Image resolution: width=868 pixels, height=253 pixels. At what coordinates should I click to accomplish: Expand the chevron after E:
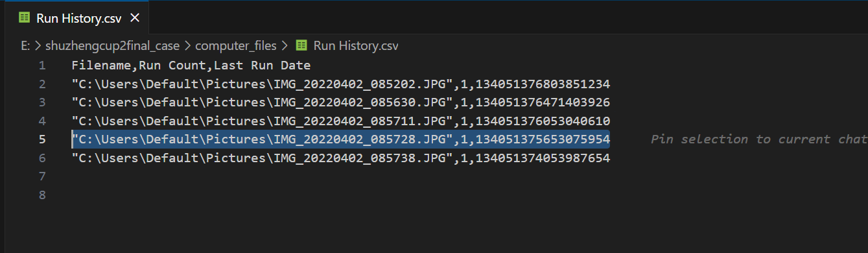coord(38,45)
